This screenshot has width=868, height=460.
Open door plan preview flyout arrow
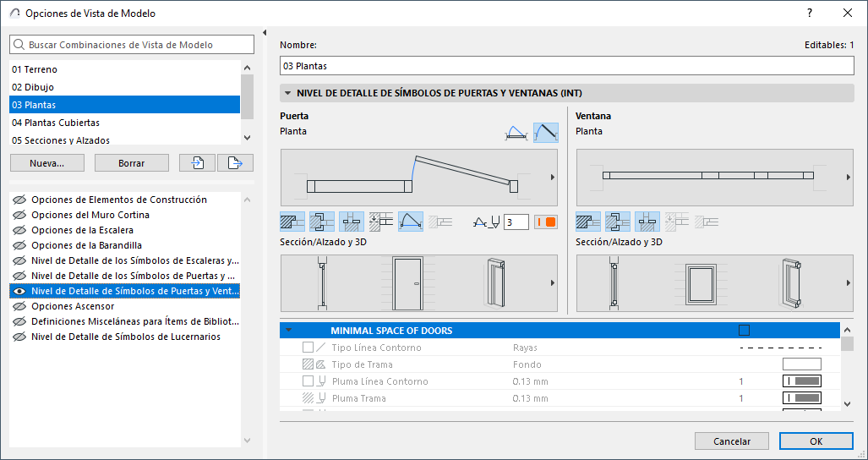(x=553, y=178)
